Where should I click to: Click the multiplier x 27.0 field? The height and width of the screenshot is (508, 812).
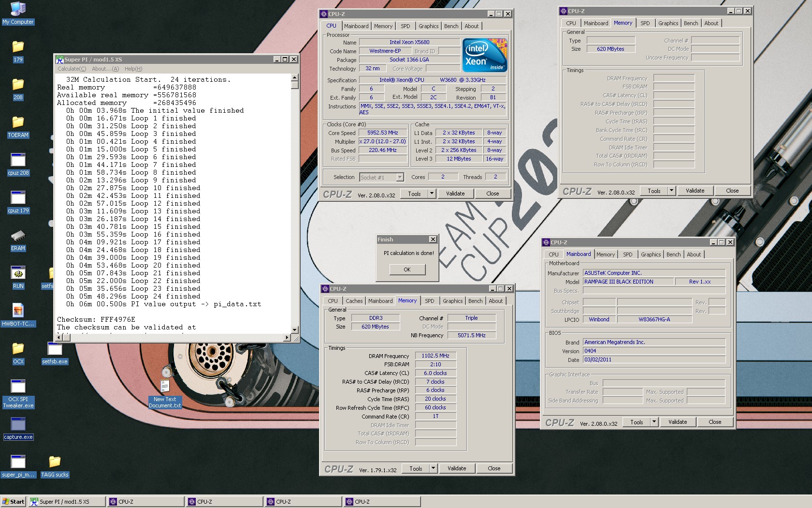point(382,141)
